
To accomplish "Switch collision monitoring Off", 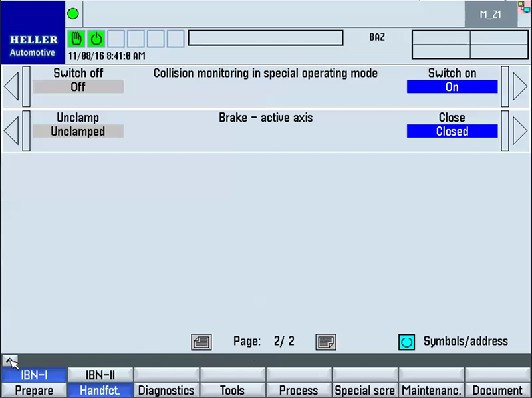I will 78,87.
